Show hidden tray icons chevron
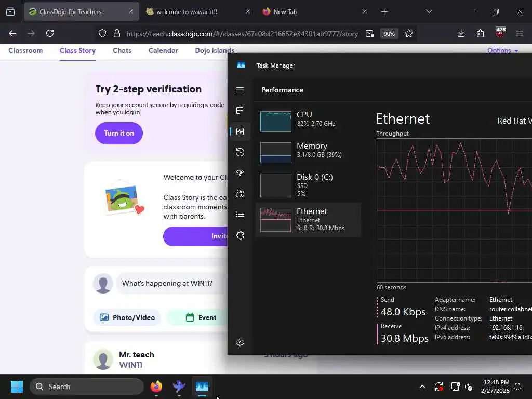 [422, 387]
